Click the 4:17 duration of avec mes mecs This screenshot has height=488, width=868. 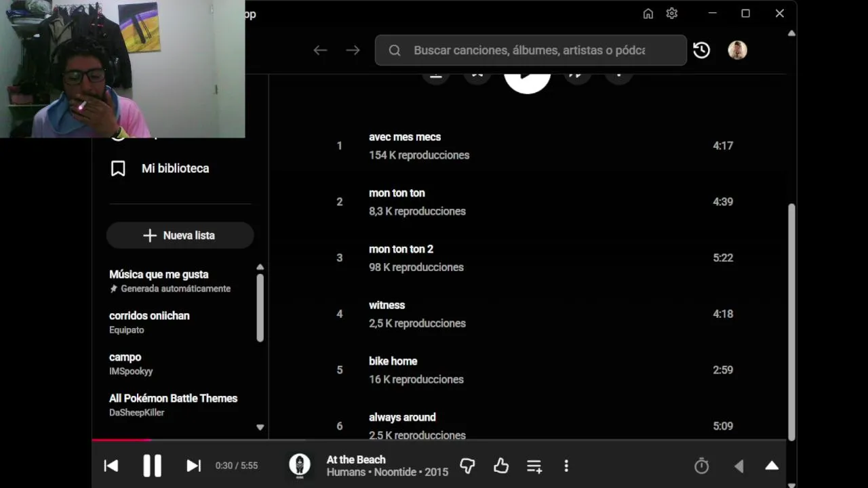pyautogui.click(x=723, y=146)
